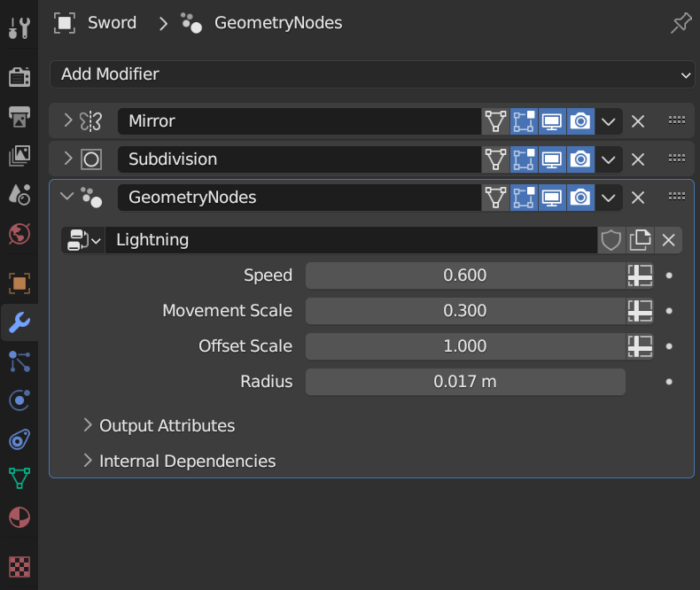Image resolution: width=700 pixels, height=590 pixels.
Task: Open the Modifiers properties tab
Action: 19,322
